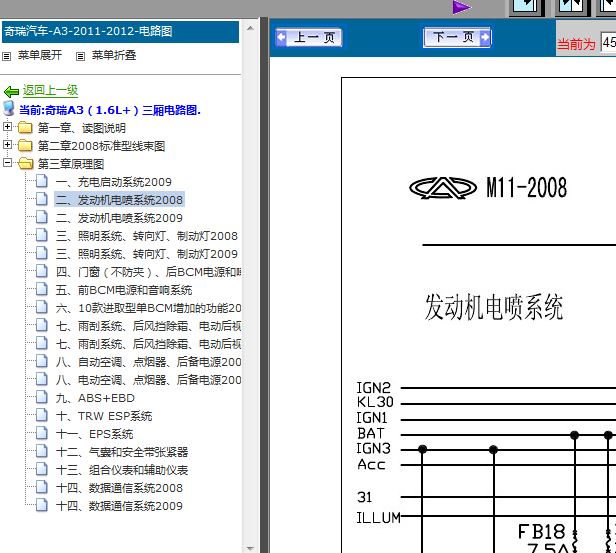Go to next page with 下一页 button
Screen dimensions: 616x553
point(457,37)
